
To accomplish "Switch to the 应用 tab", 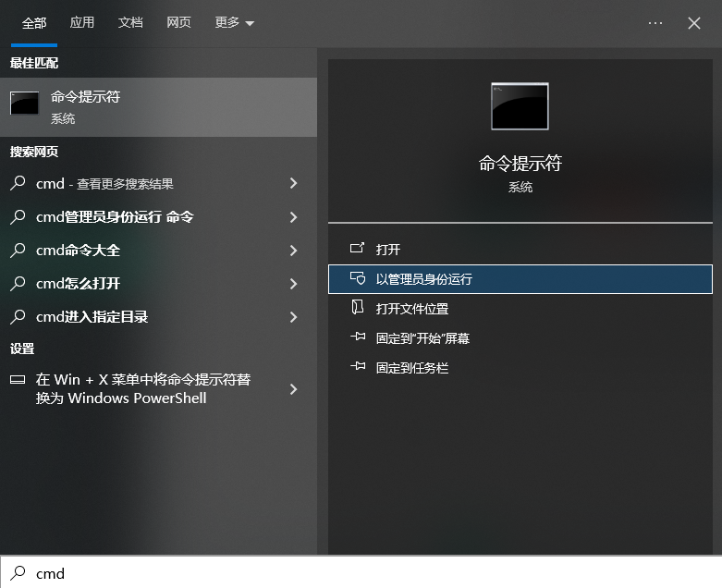I will (x=82, y=23).
